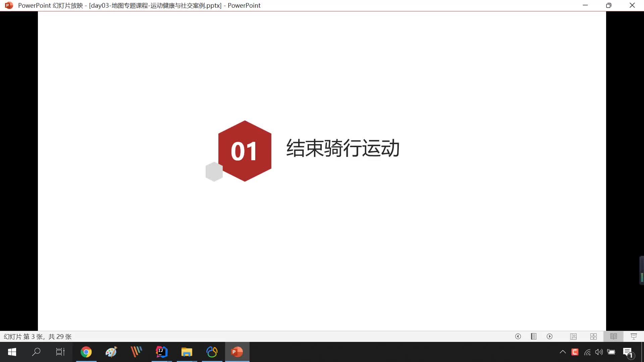Select Reading View icon
The image size is (644, 362).
point(613,336)
